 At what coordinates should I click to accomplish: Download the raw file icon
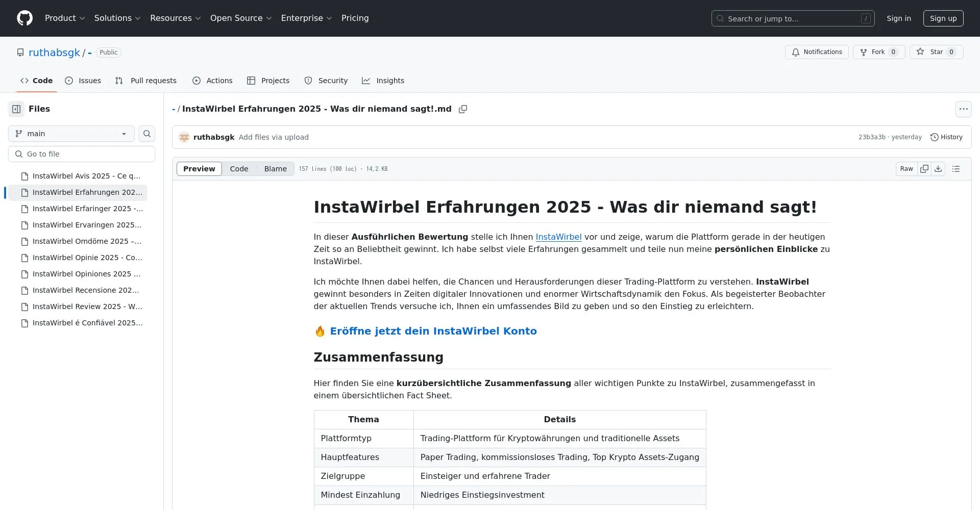[x=938, y=169]
